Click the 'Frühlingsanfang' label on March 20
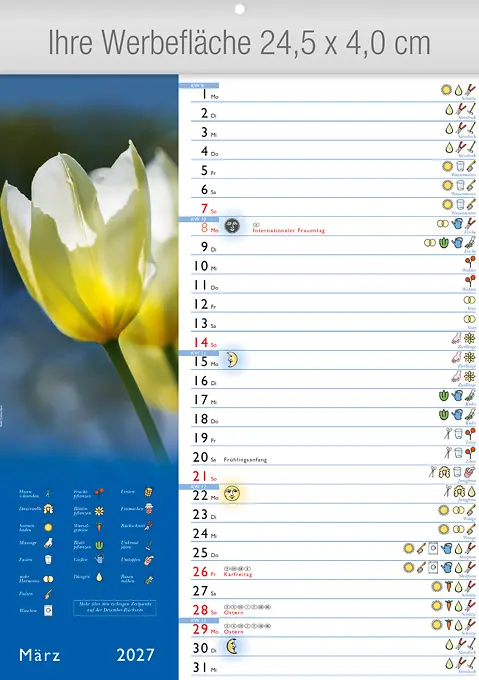 pyautogui.click(x=245, y=460)
